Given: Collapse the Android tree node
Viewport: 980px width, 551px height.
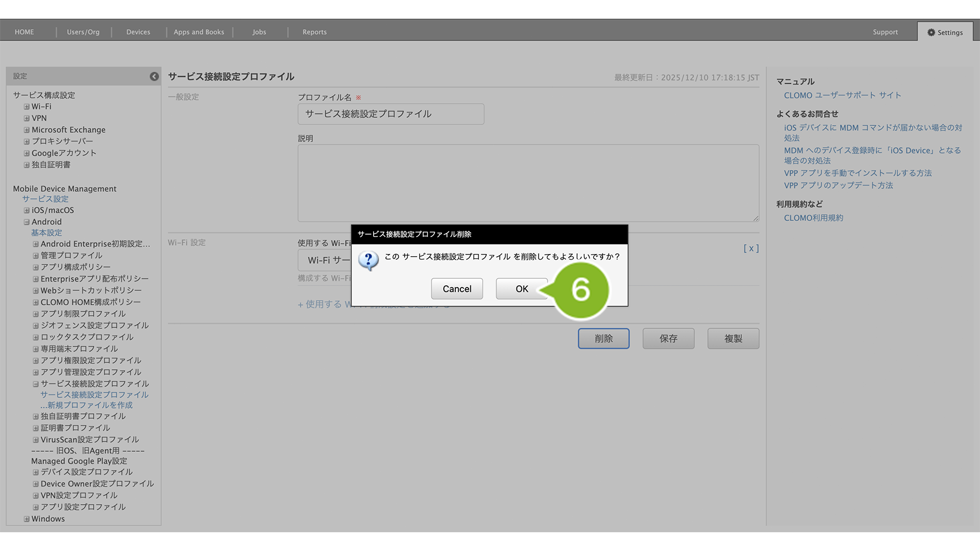Looking at the screenshot, I should (x=26, y=222).
